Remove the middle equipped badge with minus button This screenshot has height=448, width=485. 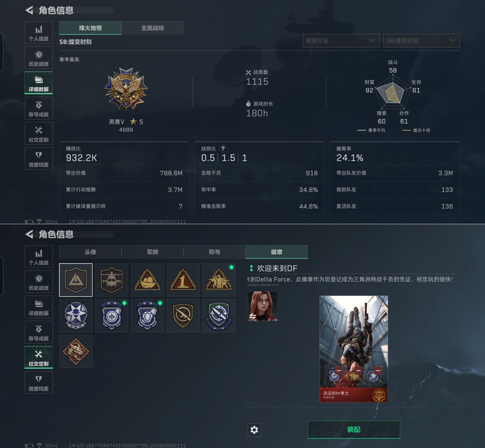358,370
